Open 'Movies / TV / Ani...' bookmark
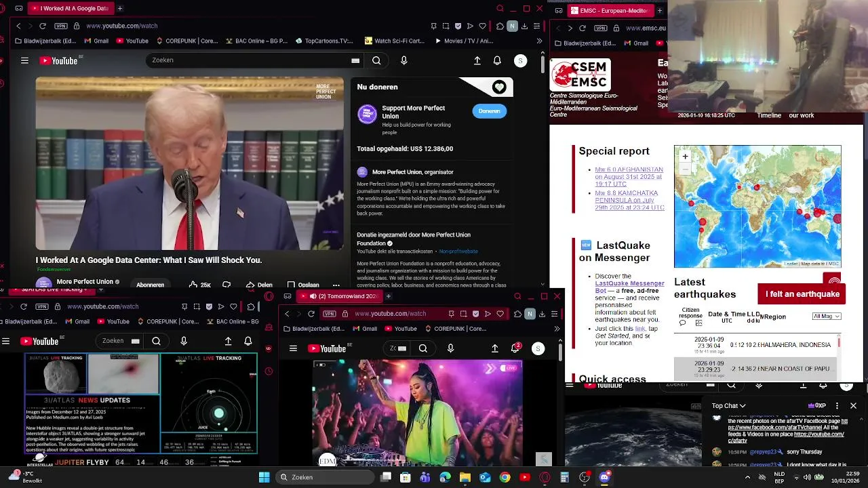Viewport: 868px width, 488px height. (x=464, y=41)
